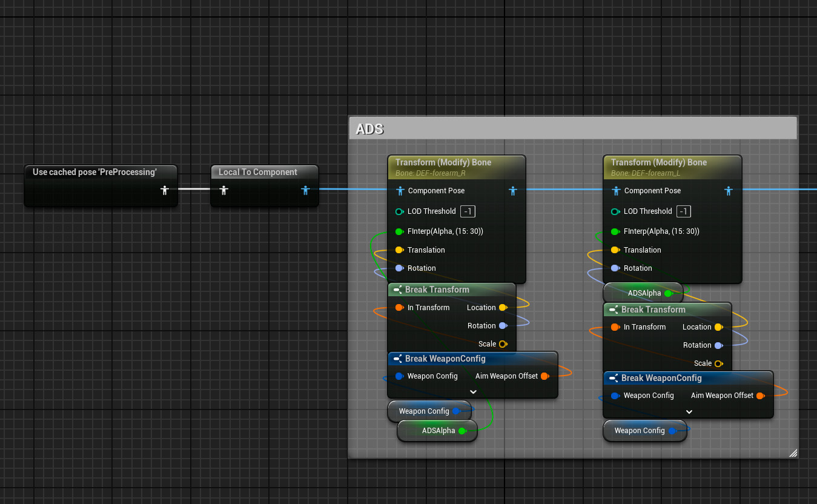This screenshot has width=817, height=504.
Task: Click Weapon Config input pin on right Break WeaponConfig
Action: (x=615, y=396)
